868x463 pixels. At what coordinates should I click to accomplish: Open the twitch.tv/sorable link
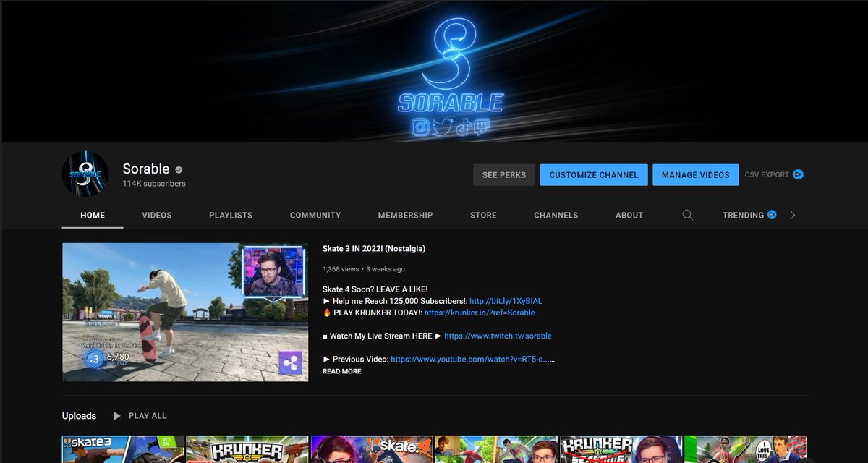498,336
